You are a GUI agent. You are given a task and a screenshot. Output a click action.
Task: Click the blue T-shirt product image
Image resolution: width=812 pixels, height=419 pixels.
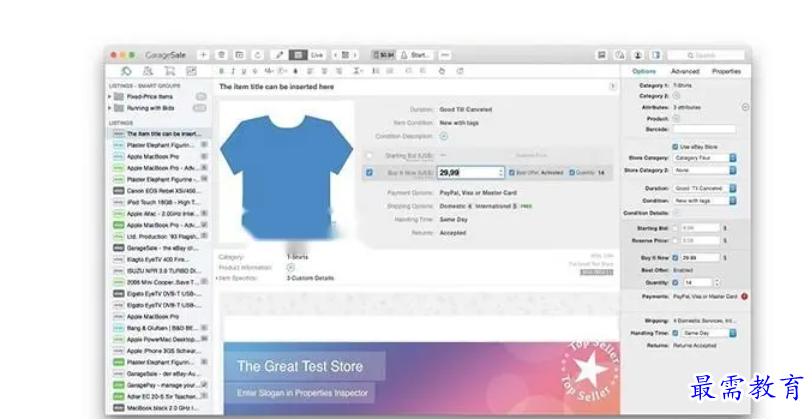tap(286, 176)
